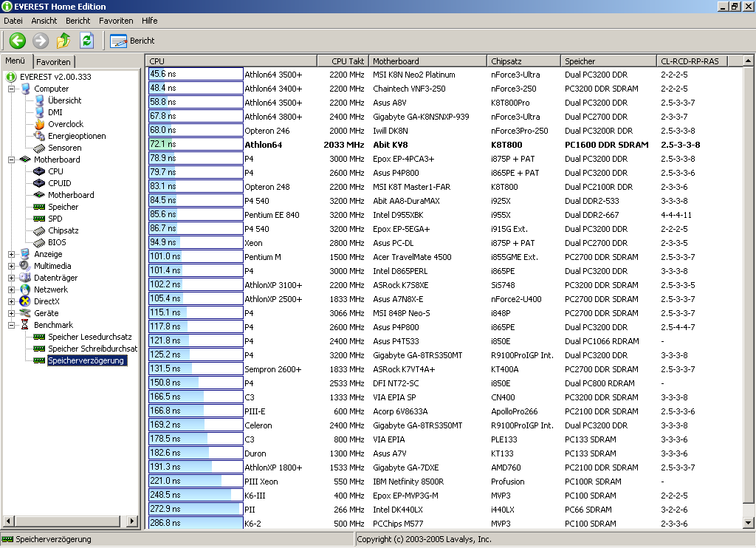Open Speicher Lesedurchsatz benchmark
Image resolution: width=756 pixels, height=548 pixels.
[89, 337]
